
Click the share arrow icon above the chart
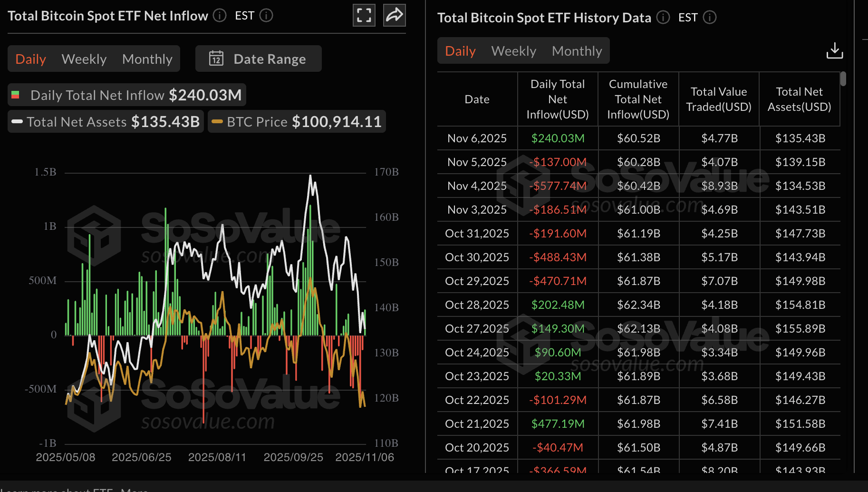[394, 15]
